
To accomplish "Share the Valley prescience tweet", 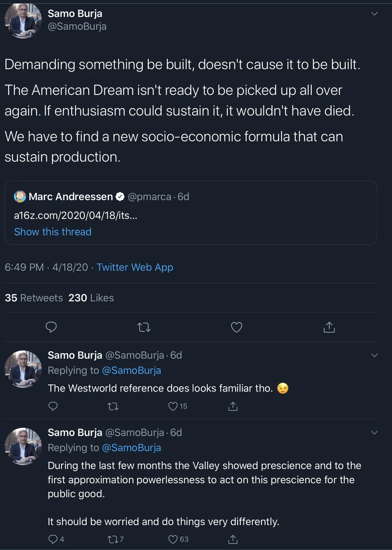I will pos(233,539).
